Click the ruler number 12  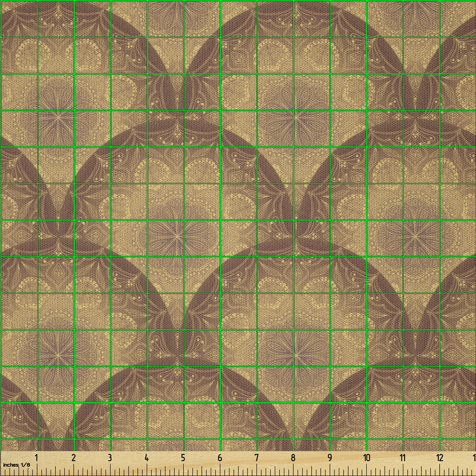pyautogui.click(x=440, y=458)
